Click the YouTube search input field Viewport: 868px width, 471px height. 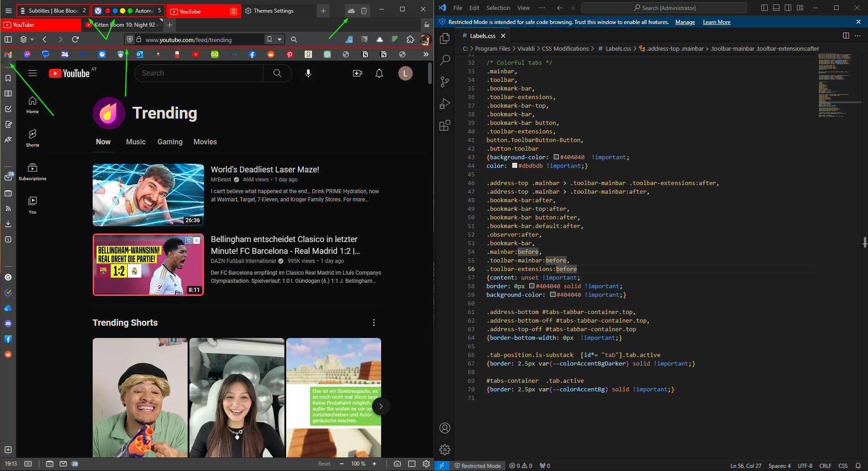[x=199, y=73]
